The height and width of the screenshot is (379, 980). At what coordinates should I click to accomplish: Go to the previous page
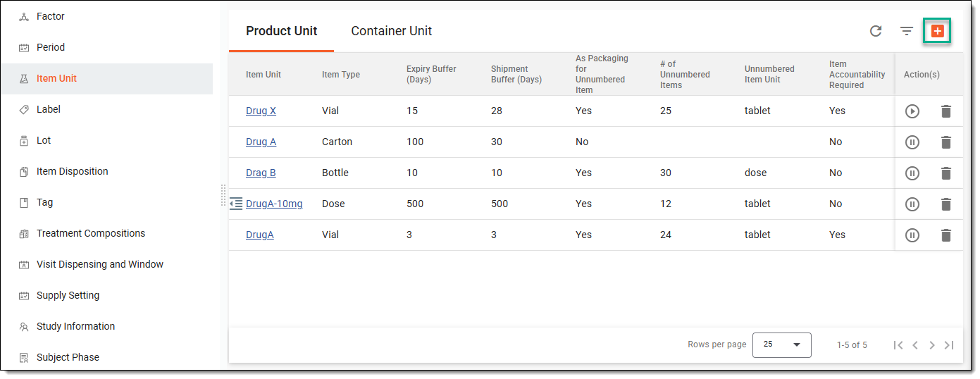point(915,345)
